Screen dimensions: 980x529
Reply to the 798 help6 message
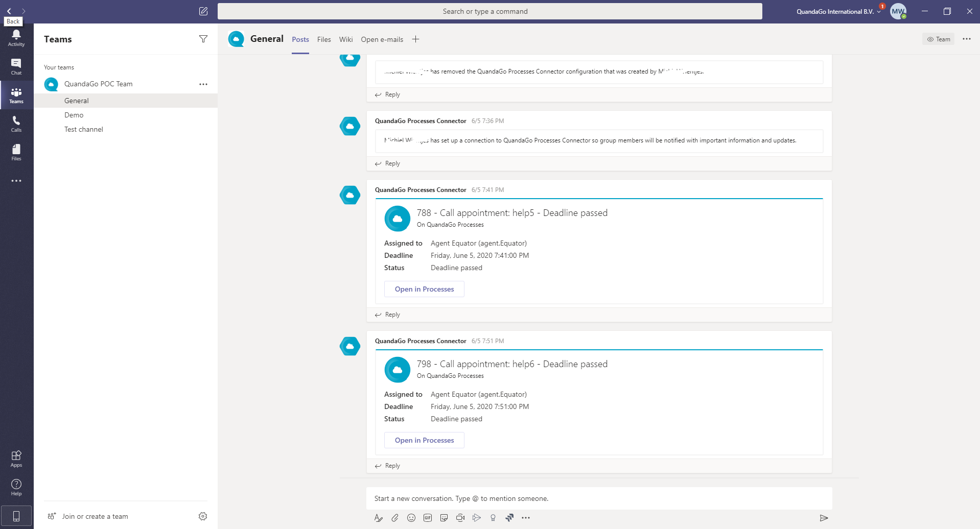[387, 466]
